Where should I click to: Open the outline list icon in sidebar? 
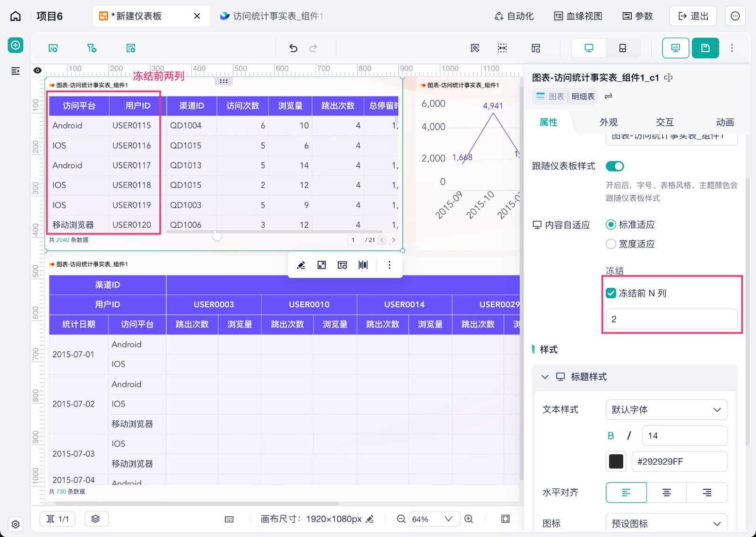pyautogui.click(x=16, y=71)
